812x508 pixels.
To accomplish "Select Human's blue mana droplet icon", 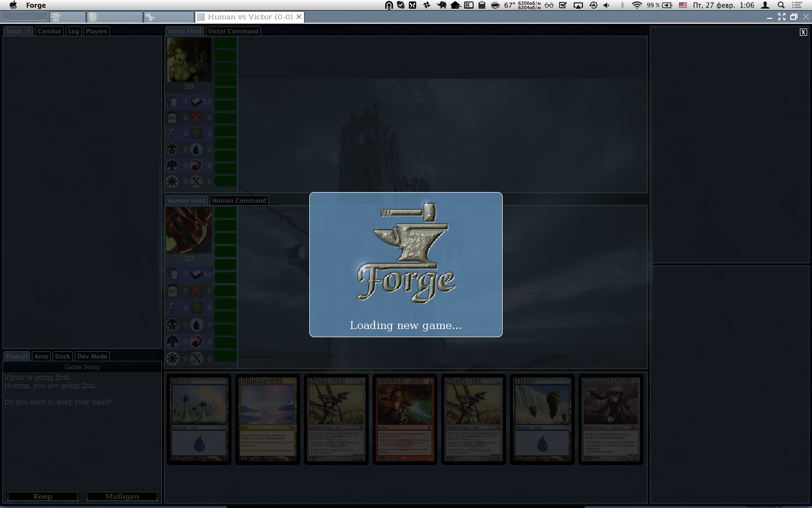I will pos(197,325).
